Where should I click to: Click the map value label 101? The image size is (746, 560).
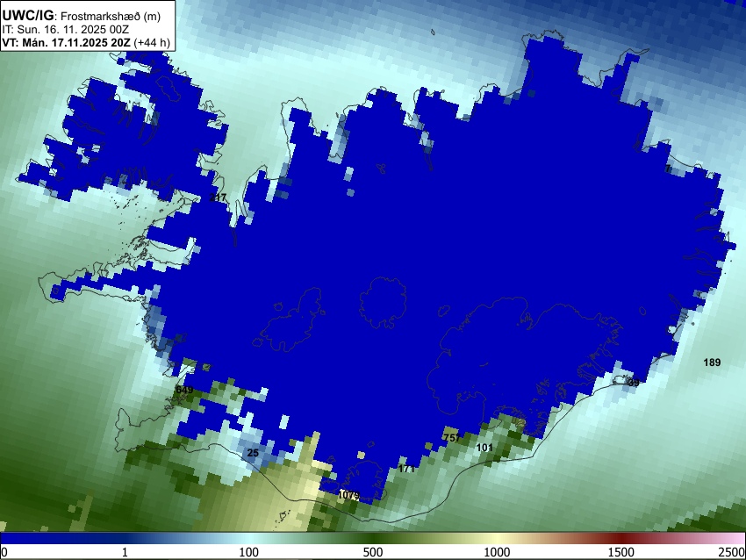(484, 448)
